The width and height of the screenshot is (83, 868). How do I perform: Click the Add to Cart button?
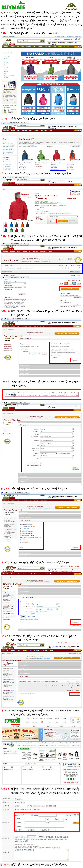(x=63, y=221)
